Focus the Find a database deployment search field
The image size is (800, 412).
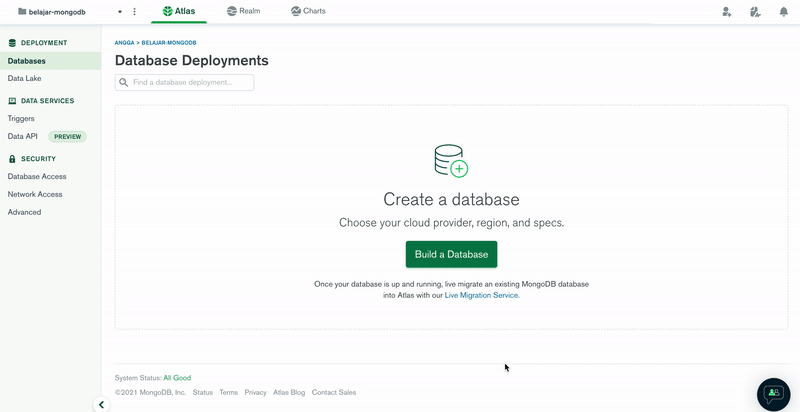(x=184, y=83)
